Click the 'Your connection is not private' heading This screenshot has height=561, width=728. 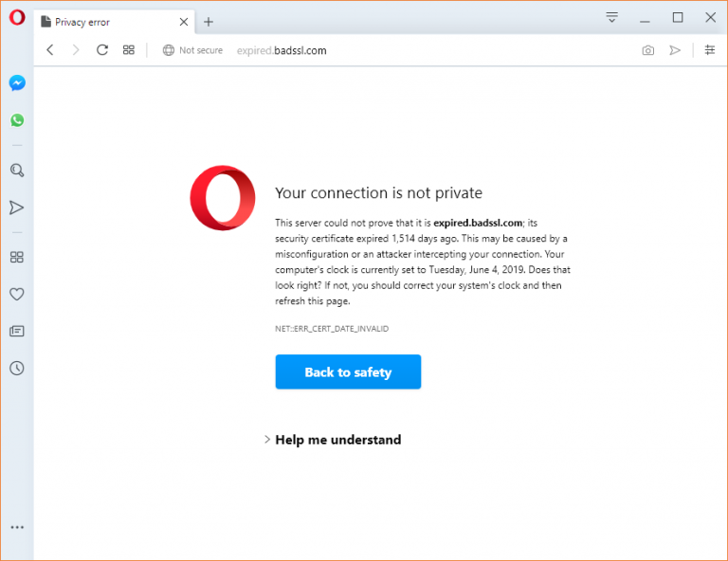click(378, 192)
